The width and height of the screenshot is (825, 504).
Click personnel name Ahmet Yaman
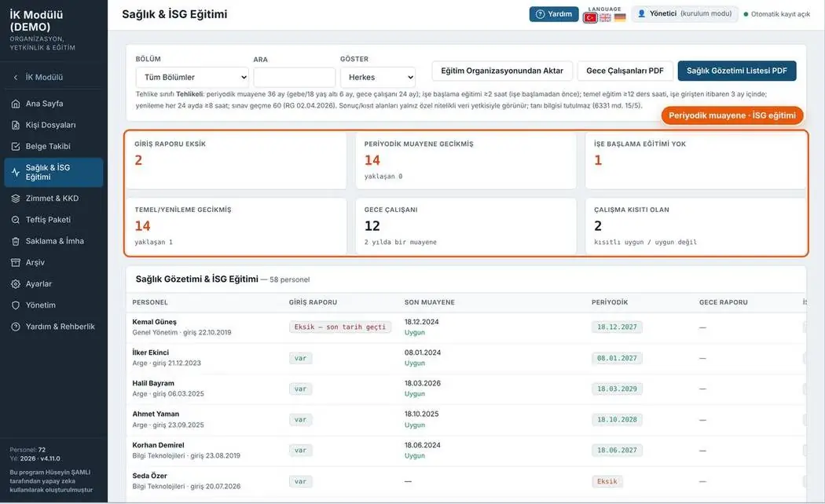(x=156, y=415)
